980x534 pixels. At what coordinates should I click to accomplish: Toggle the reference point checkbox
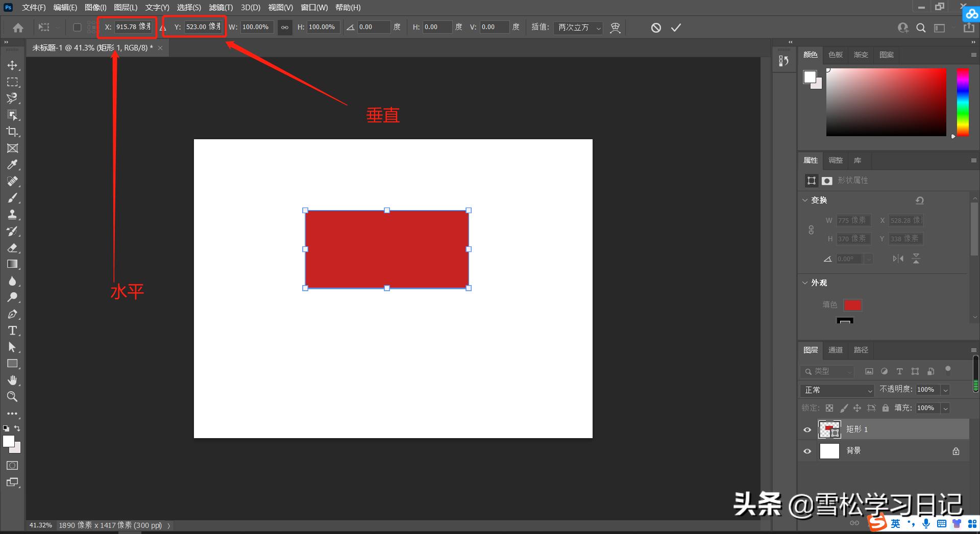[x=77, y=28]
